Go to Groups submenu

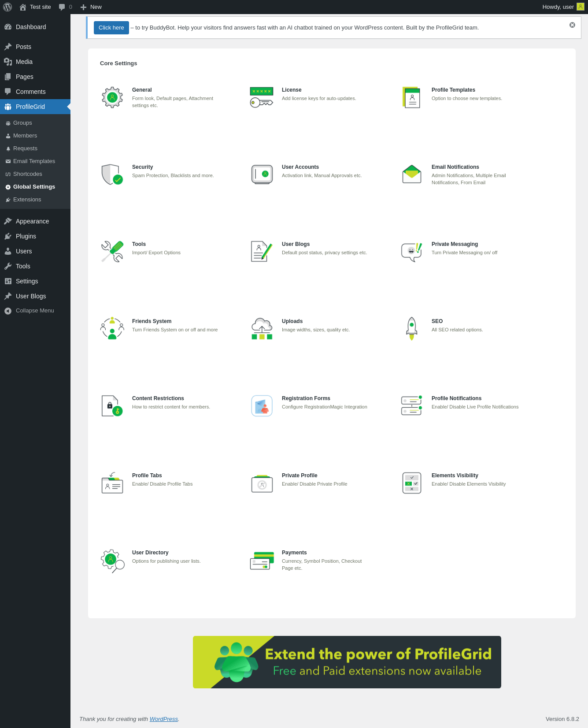pos(35,123)
